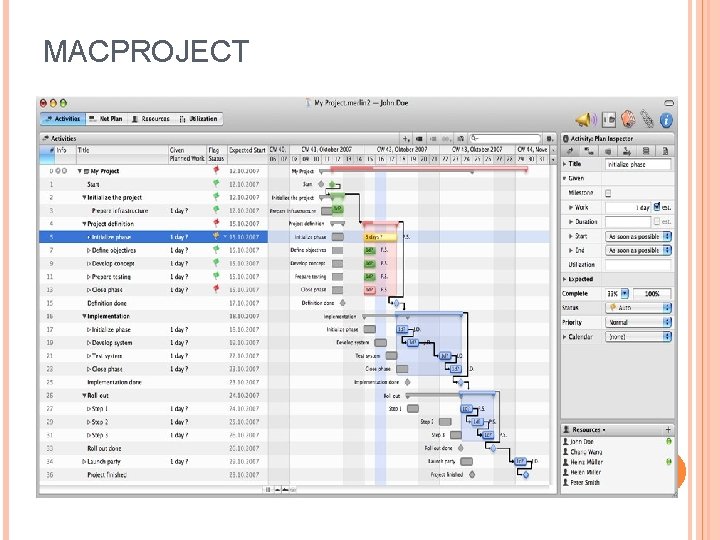The width and height of the screenshot is (720, 540).
Task: Open the Resources panel header menu
Action: 589,430
